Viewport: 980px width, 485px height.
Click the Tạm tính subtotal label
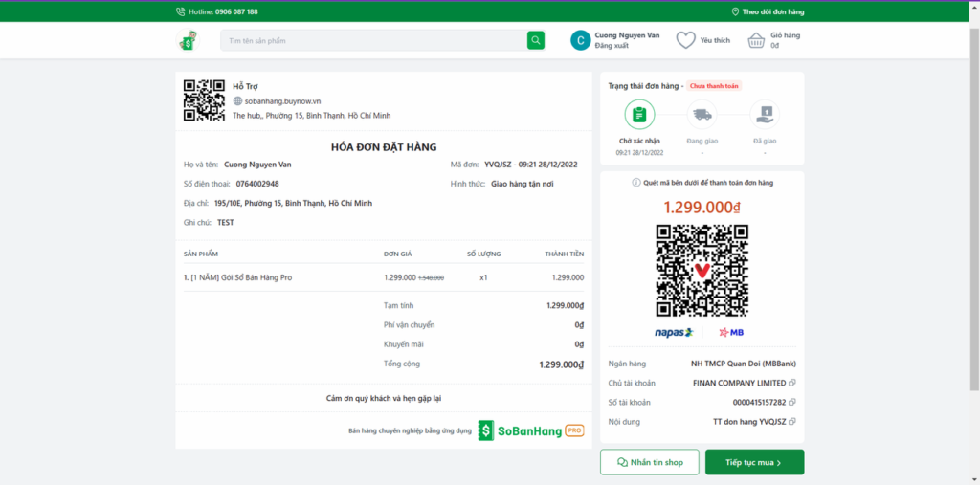click(399, 305)
